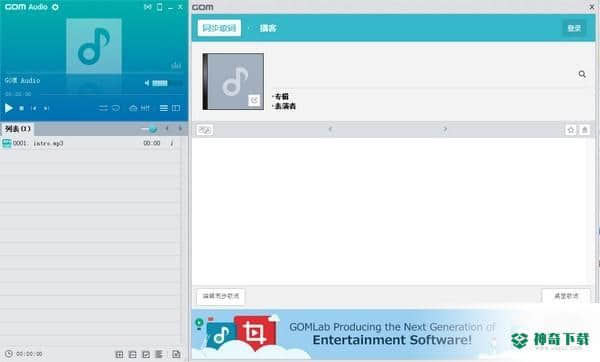Click the 专辑 album label

(281, 96)
